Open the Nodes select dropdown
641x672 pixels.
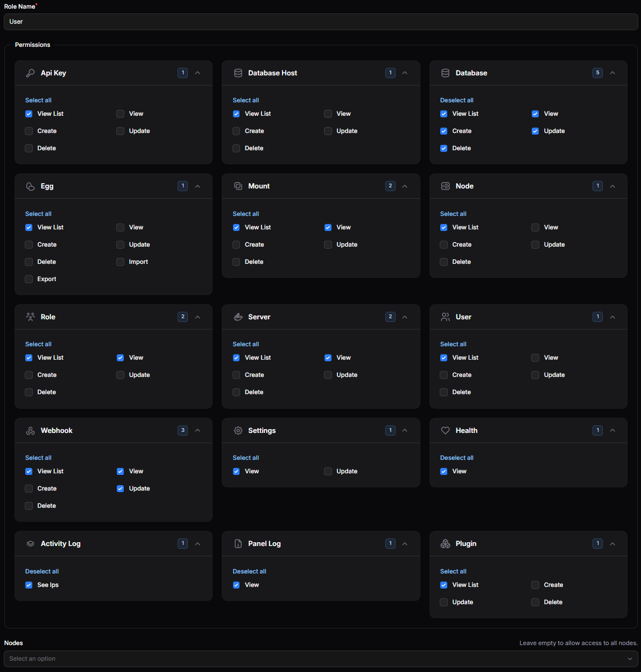[320, 659]
